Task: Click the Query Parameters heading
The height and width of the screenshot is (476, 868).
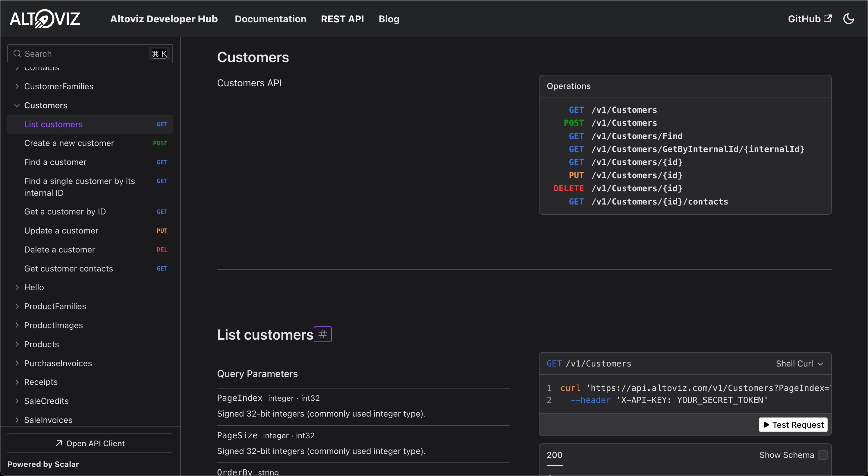Action: pos(257,374)
